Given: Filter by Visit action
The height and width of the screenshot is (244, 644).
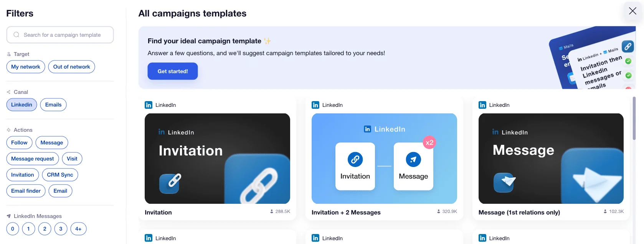Looking at the screenshot, I should (x=72, y=159).
